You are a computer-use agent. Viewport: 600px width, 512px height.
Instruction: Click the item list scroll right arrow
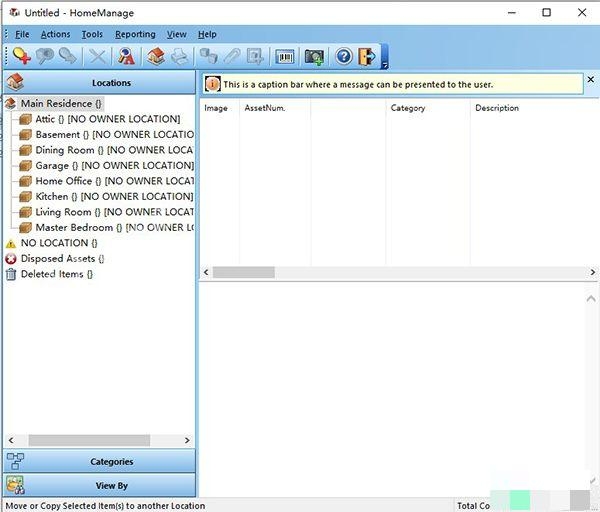592,272
